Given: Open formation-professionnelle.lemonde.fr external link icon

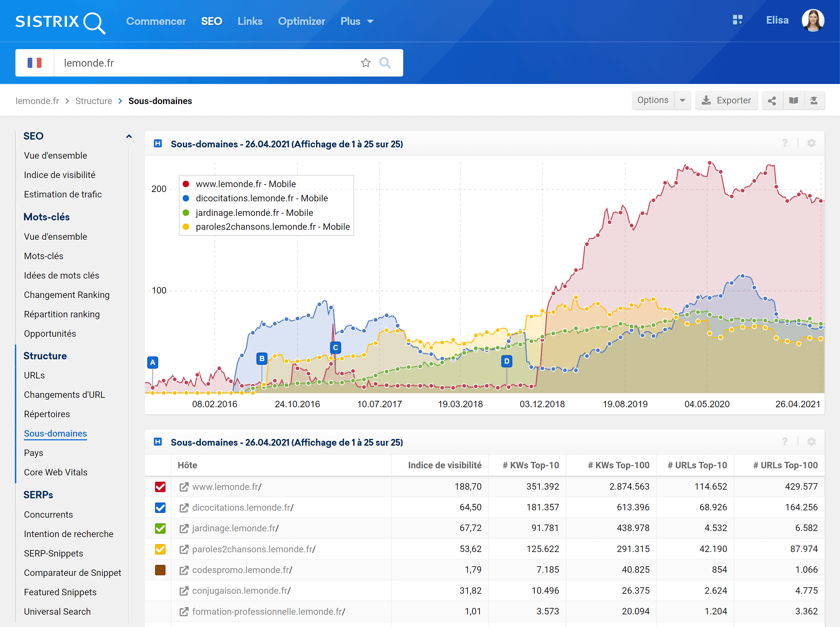Looking at the screenshot, I should [184, 611].
